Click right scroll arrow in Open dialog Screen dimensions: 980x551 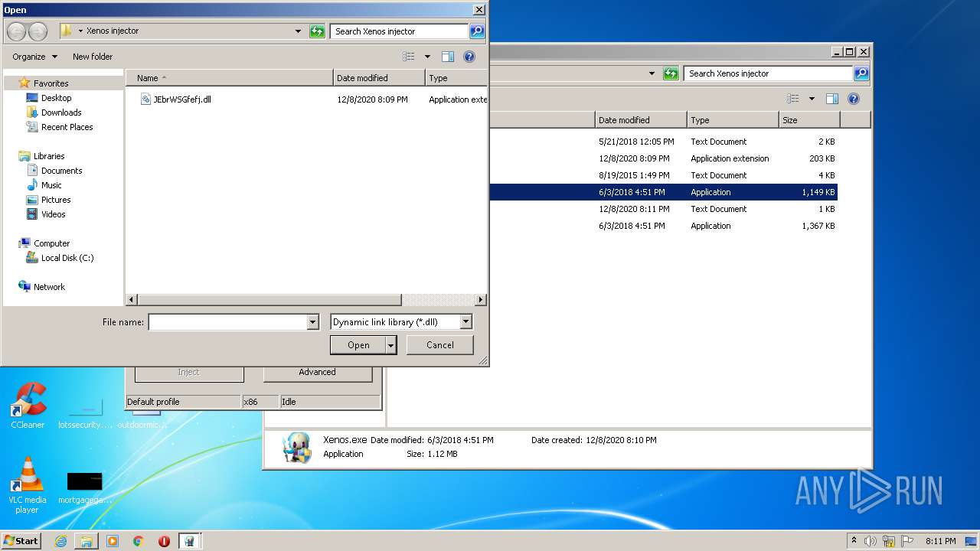[481, 300]
